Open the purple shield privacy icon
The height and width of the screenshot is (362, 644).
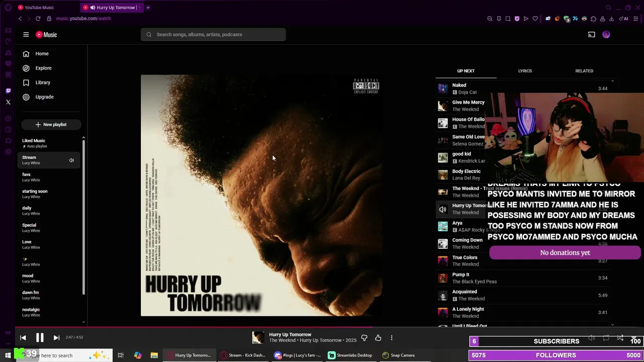(x=517, y=19)
